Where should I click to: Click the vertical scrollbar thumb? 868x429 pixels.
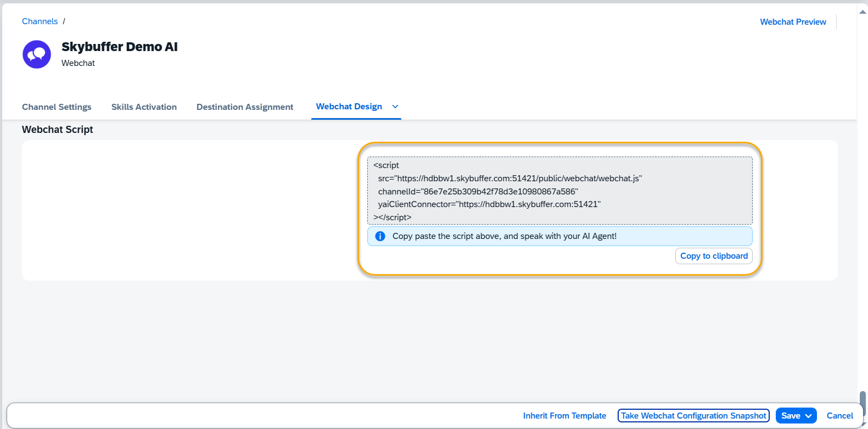click(863, 403)
